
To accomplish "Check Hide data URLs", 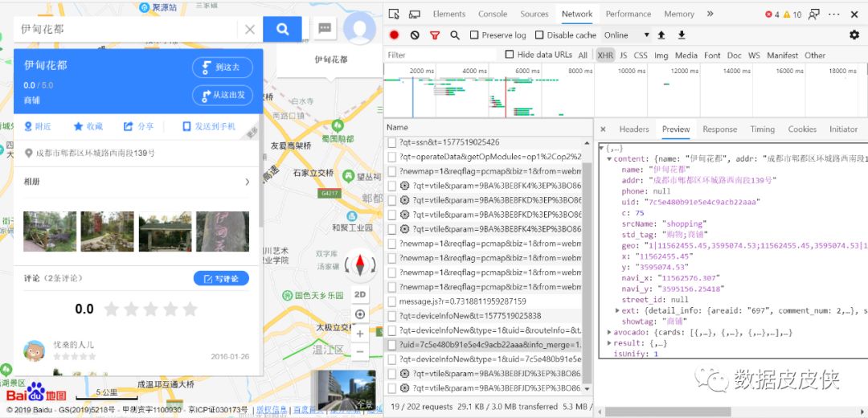I will (510, 54).
